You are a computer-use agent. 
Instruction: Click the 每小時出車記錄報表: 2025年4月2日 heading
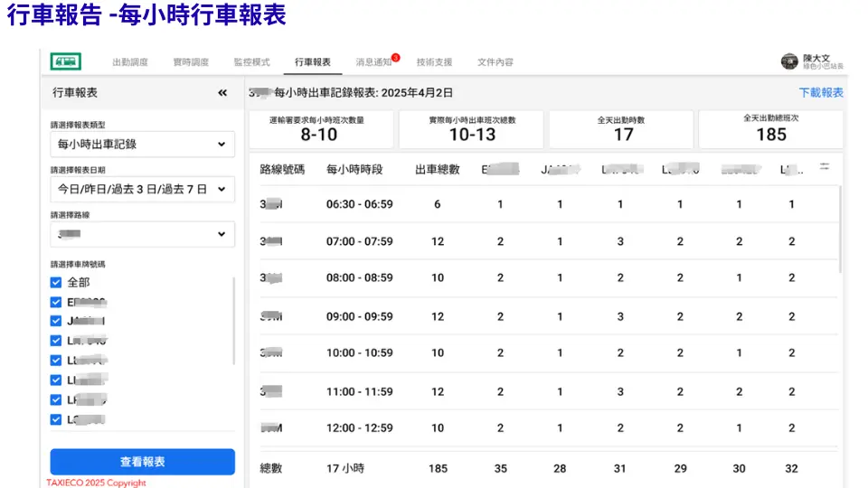click(x=363, y=93)
